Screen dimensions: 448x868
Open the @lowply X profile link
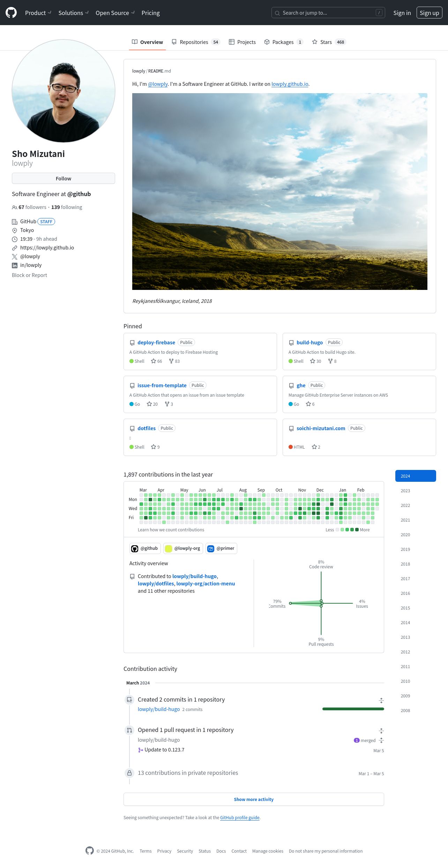[30, 256]
